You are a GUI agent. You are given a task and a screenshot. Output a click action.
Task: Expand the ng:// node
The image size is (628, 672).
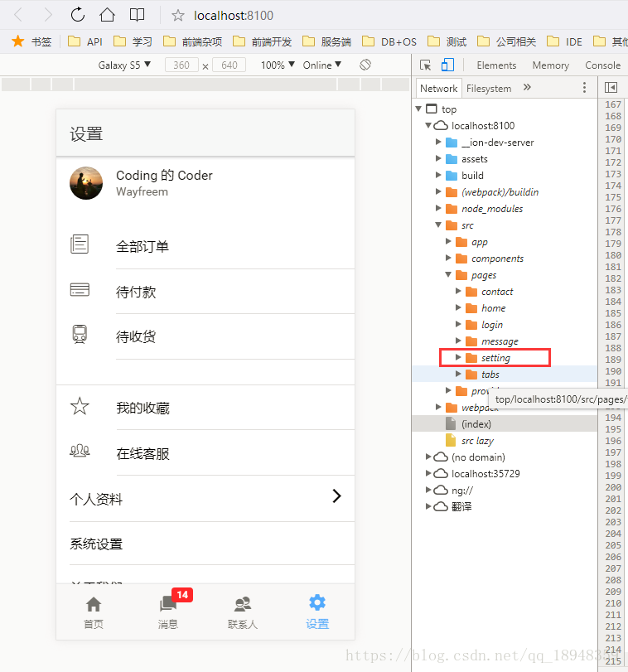click(x=428, y=490)
